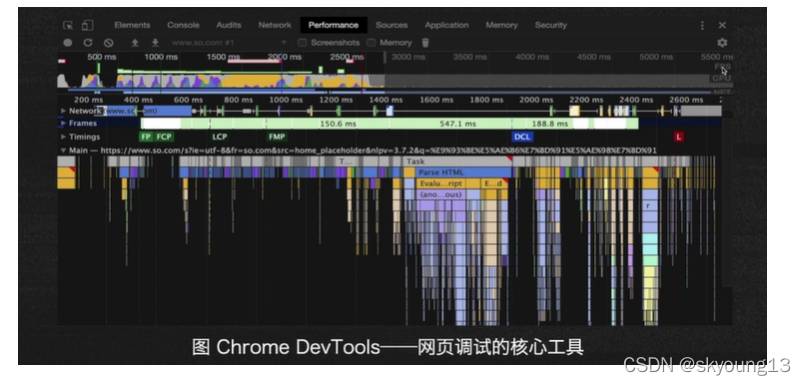
Task: Clear the recording with the clear icon
Action: 108,43
